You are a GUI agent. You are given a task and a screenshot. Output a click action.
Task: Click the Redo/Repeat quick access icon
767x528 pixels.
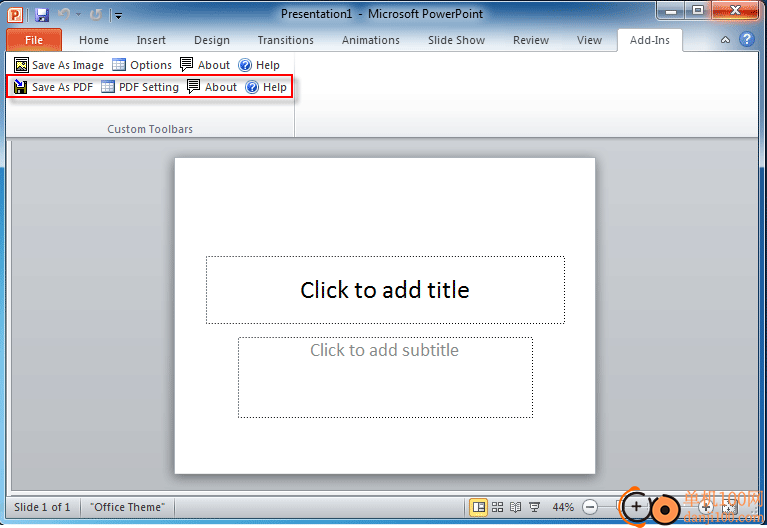tap(95, 15)
